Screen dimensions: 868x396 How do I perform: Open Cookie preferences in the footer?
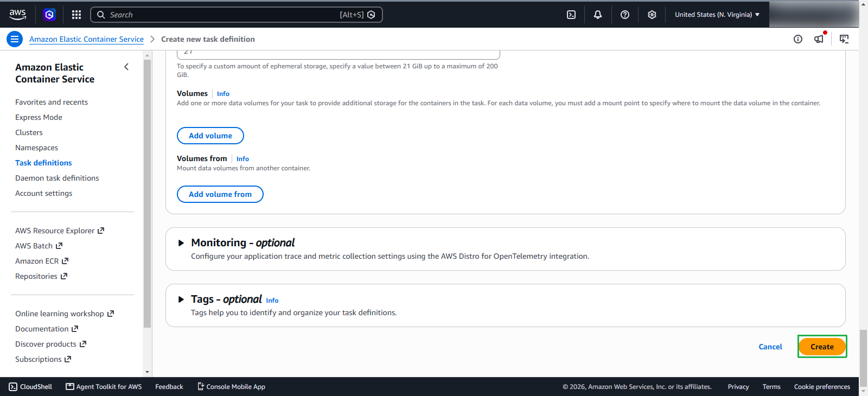[x=822, y=387]
